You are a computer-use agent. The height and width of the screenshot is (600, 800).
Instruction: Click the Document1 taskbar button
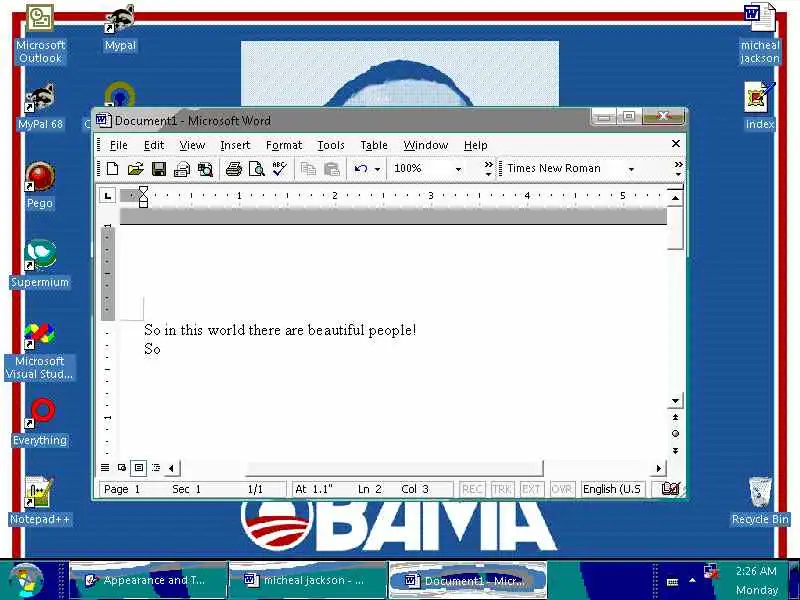468,581
